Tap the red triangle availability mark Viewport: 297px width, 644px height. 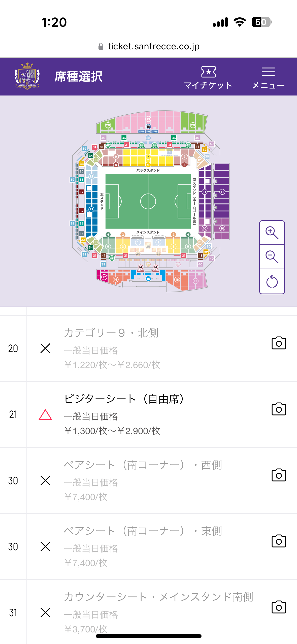pyautogui.click(x=45, y=415)
